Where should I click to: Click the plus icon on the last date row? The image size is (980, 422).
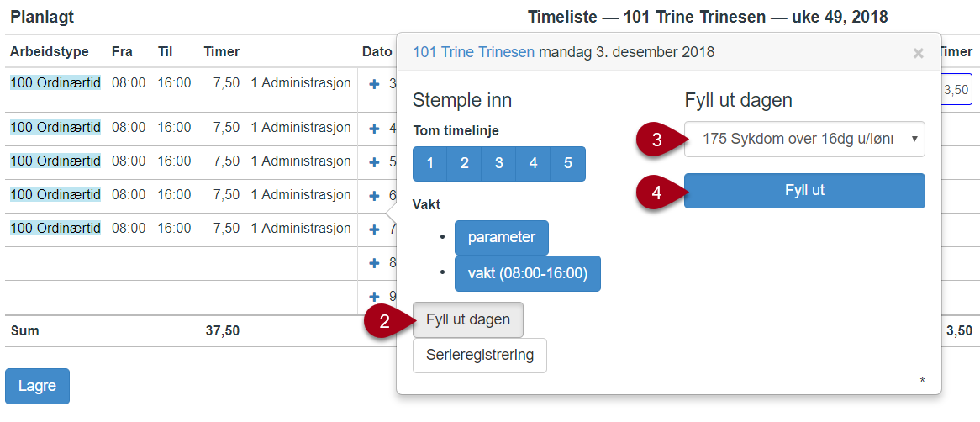374,297
